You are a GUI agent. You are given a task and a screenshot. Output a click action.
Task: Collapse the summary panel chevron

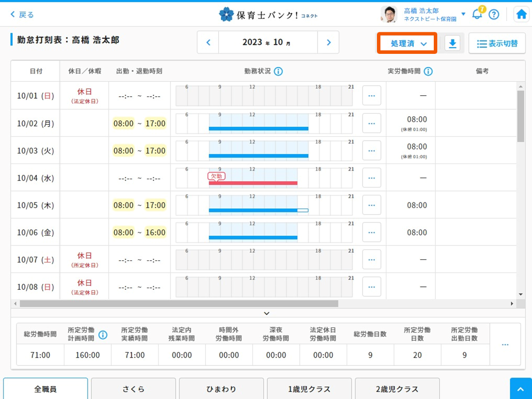click(x=267, y=314)
